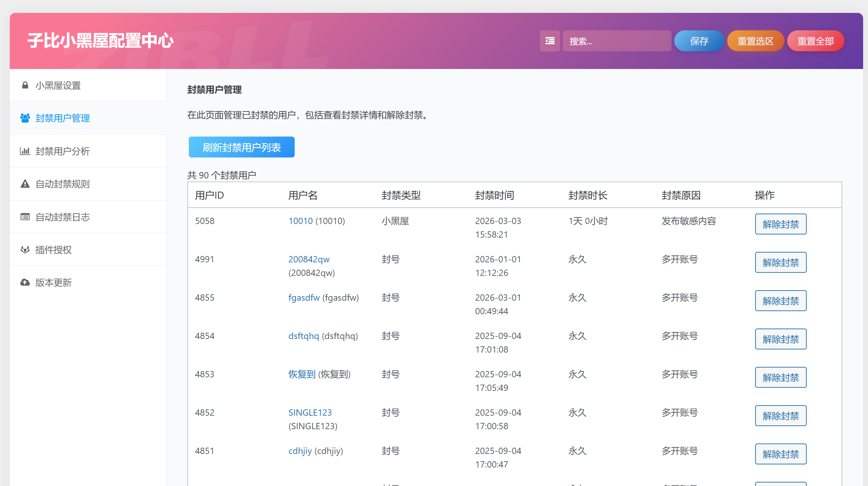
Task: Switch to 自动封禁日志 section
Action: tap(88, 217)
